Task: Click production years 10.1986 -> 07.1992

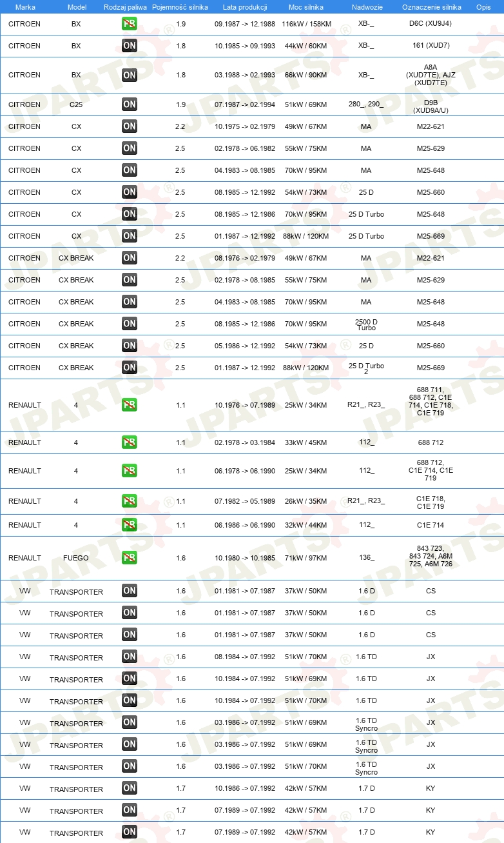Action: coord(245,788)
